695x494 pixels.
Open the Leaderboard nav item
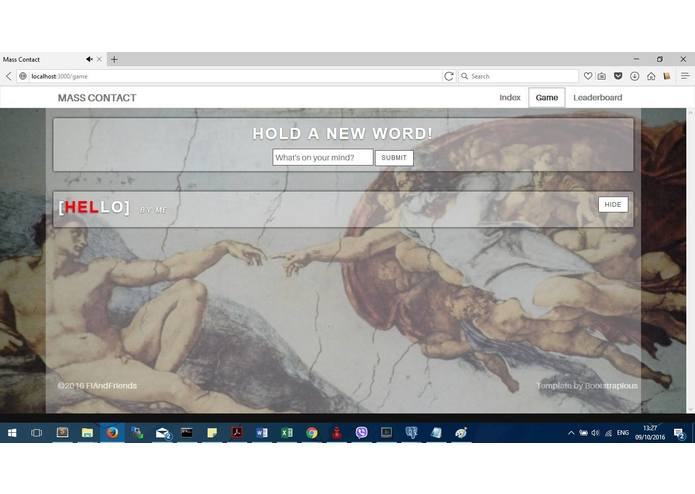click(x=597, y=97)
